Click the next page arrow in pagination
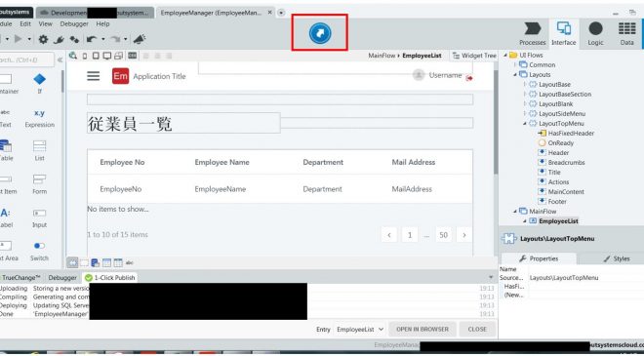The width and height of the screenshot is (644, 356). coord(464,235)
